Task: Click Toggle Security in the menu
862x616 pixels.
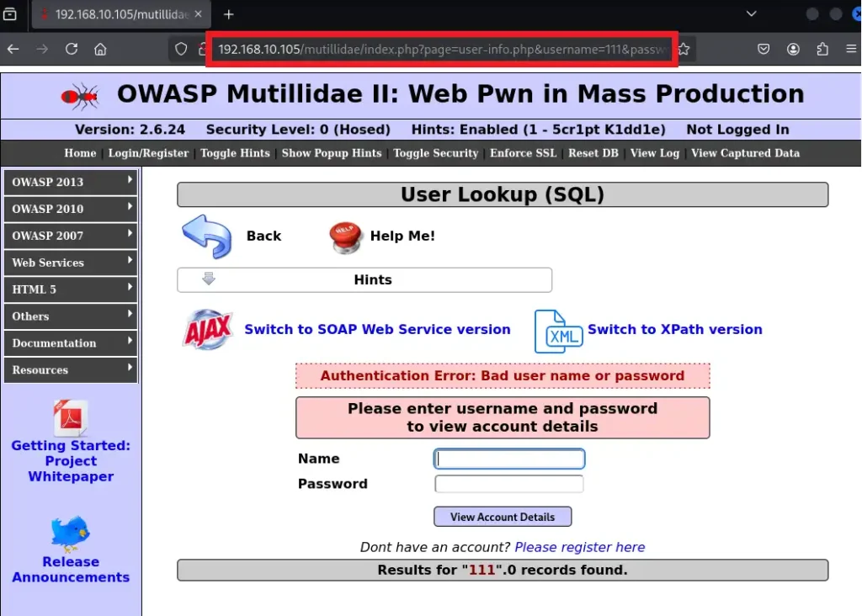Action: (436, 153)
